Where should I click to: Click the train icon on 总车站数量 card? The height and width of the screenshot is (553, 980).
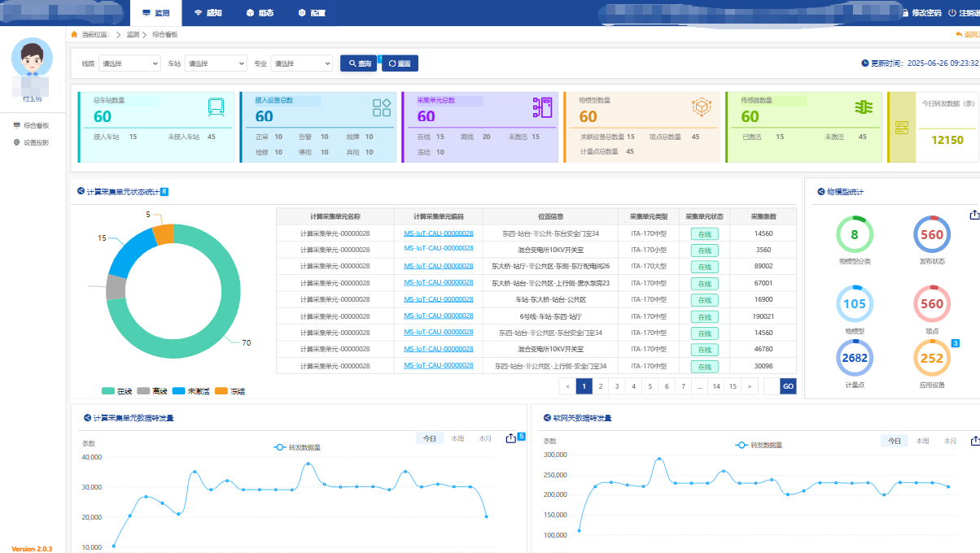click(216, 107)
